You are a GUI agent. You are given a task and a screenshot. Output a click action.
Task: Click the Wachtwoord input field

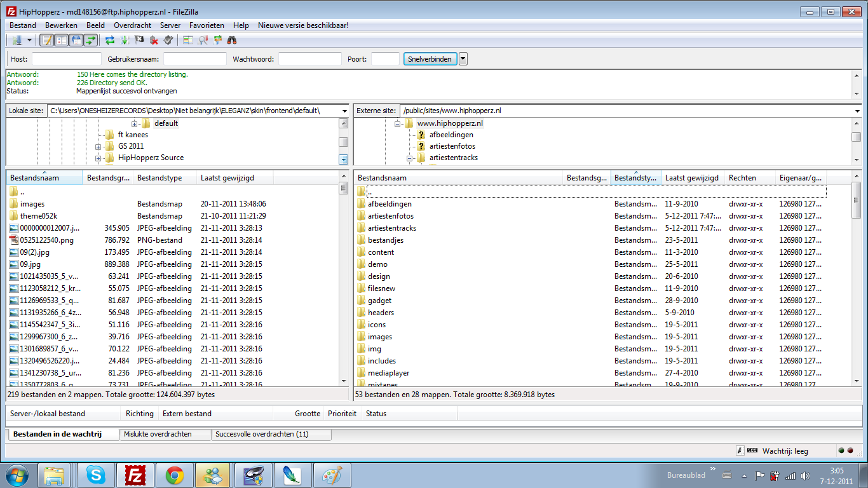coord(310,59)
